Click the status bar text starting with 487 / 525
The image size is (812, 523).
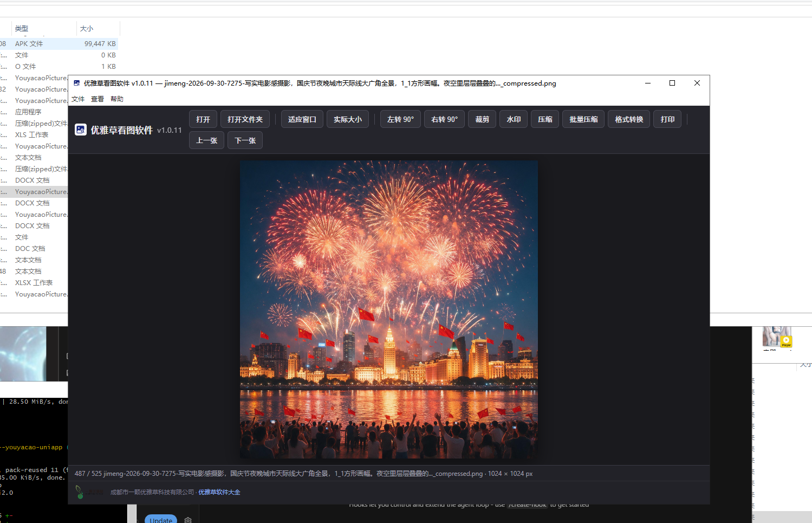coord(303,474)
